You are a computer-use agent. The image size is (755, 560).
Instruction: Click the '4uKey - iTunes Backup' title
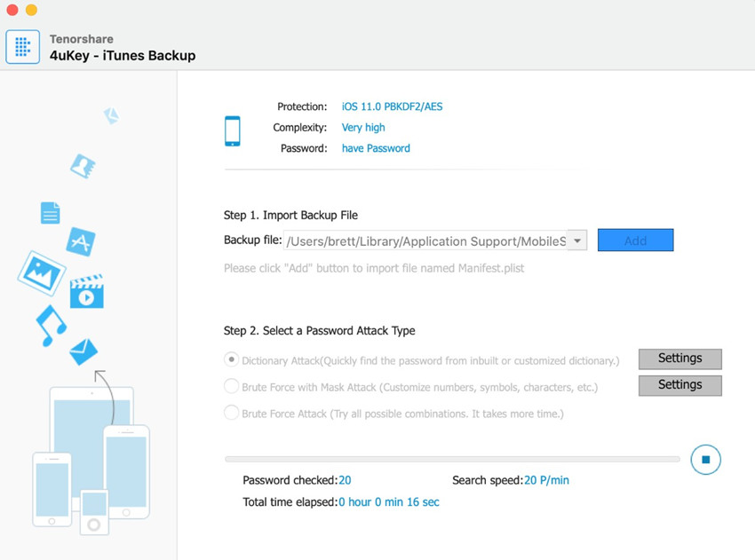pyautogui.click(x=123, y=55)
